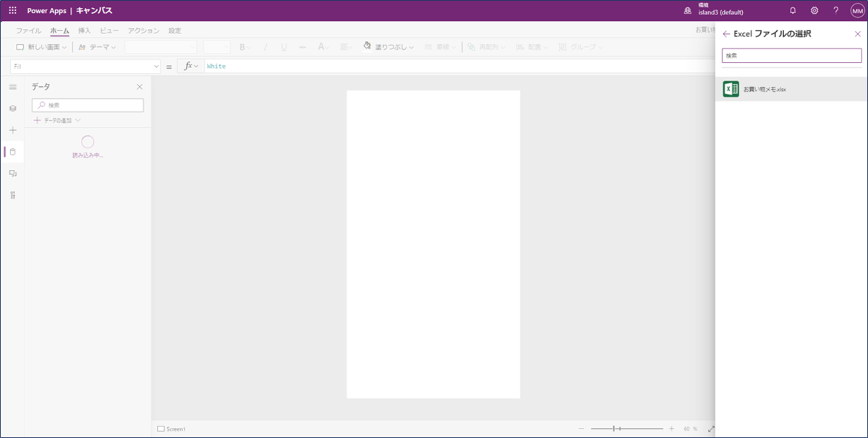
Task: Open the font size combo box
Action: [x=216, y=47]
